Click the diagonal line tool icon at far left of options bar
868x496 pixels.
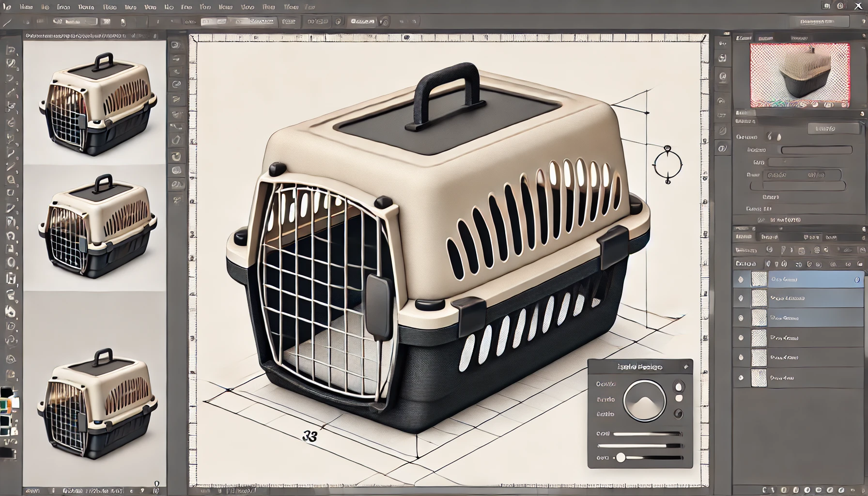[7, 22]
